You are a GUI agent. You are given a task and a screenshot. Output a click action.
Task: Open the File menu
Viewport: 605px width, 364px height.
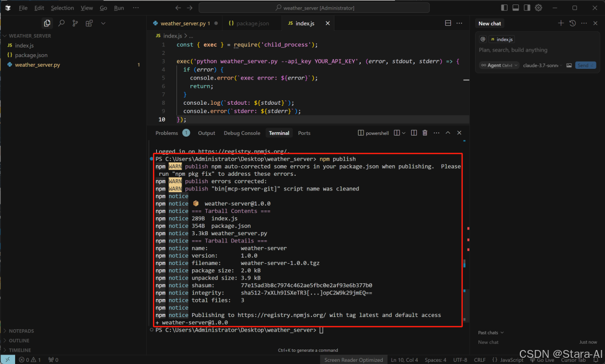[x=23, y=8]
